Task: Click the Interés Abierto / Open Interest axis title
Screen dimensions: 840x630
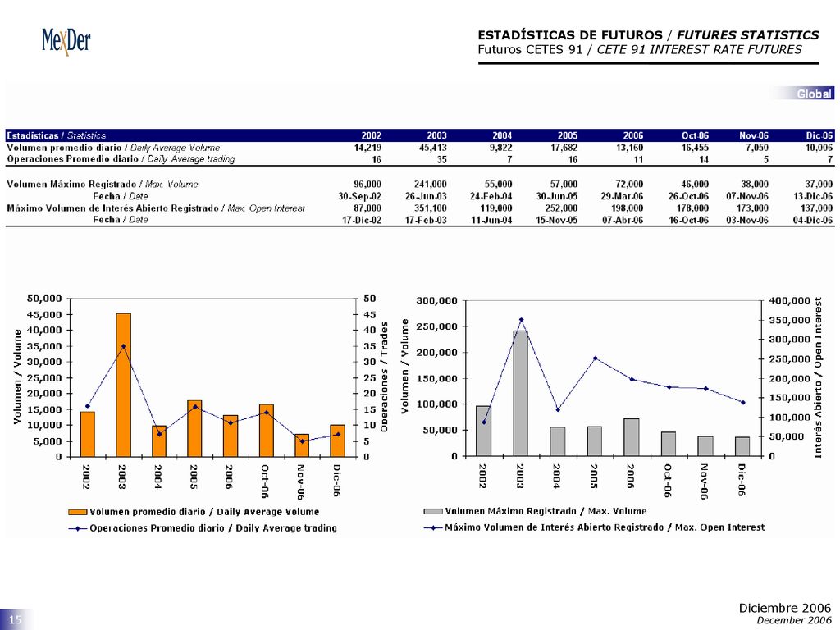Action: click(818, 377)
